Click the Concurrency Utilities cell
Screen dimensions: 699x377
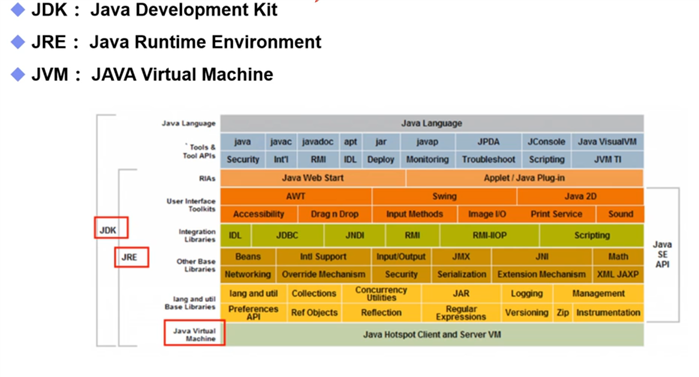(x=381, y=293)
